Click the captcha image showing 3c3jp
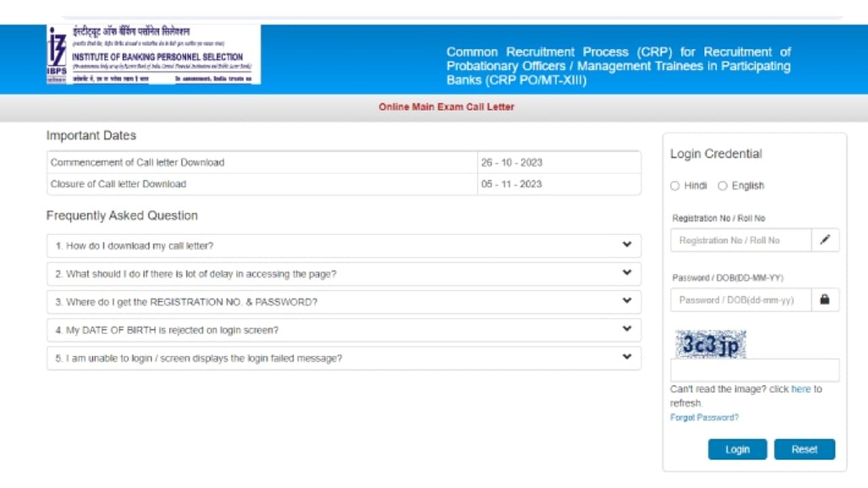Screen dimensions: 868x488 click(x=709, y=344)
